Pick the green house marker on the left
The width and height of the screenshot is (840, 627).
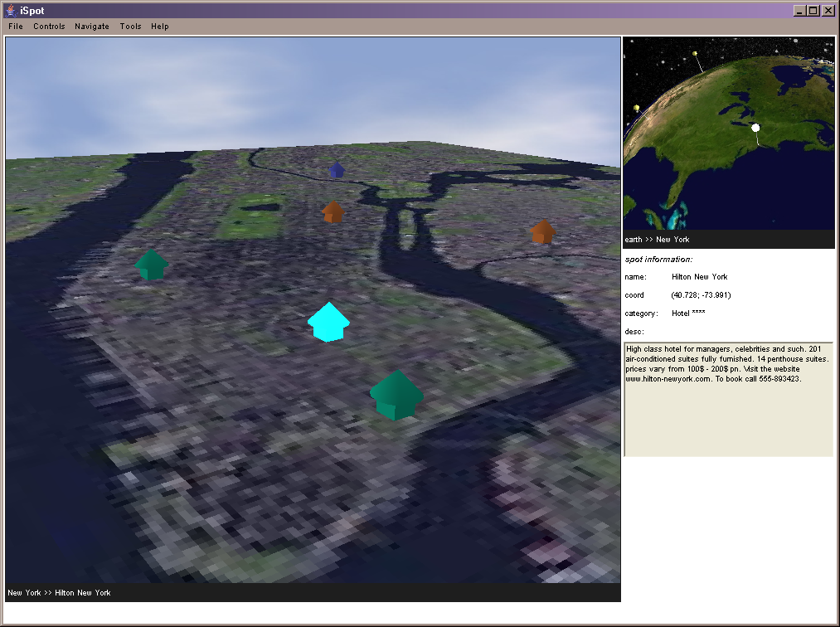pos(152,265)
